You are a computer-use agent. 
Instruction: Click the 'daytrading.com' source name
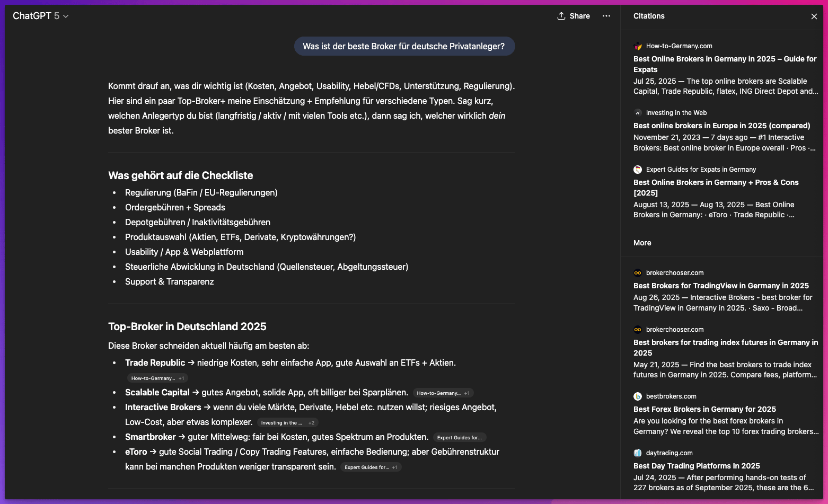click(x=670, y=453)
